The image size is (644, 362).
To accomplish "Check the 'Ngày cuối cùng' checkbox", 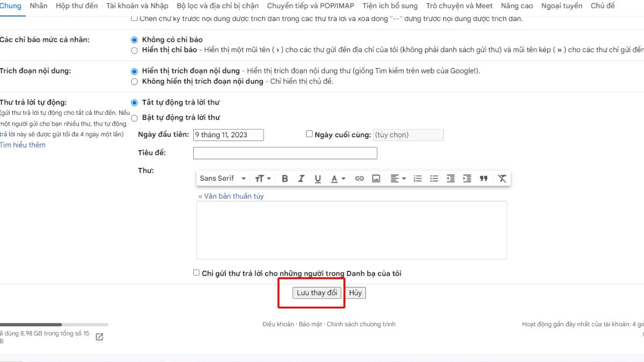I will (309, 134).
